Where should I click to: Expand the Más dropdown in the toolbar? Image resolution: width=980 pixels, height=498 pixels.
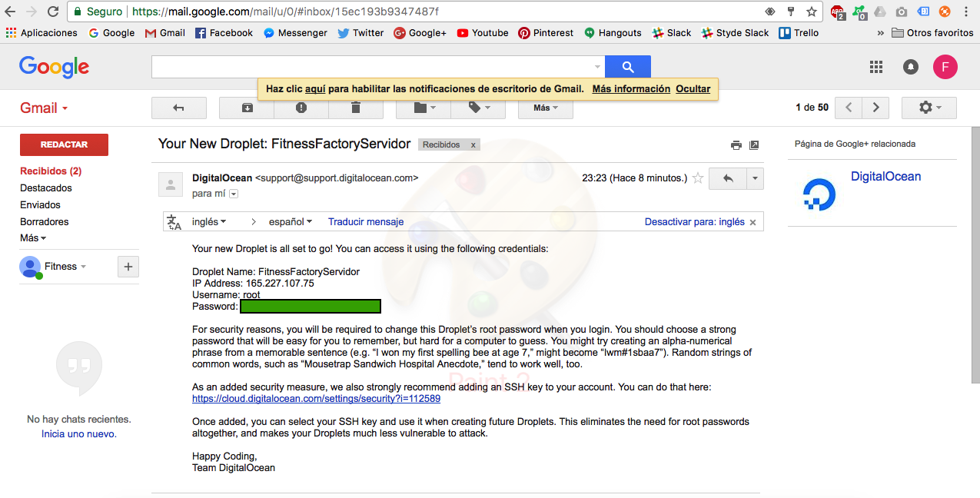coord(546,108)
